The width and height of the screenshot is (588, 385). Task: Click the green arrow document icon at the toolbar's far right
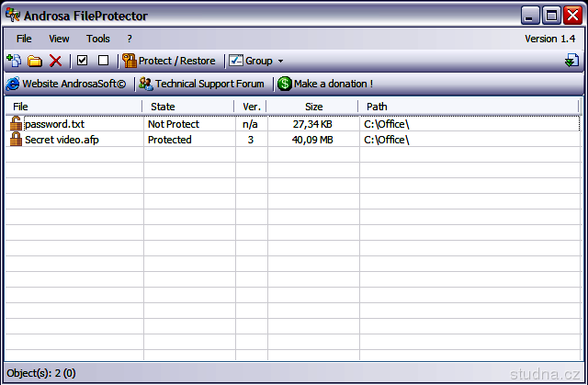tap(571, 61)
